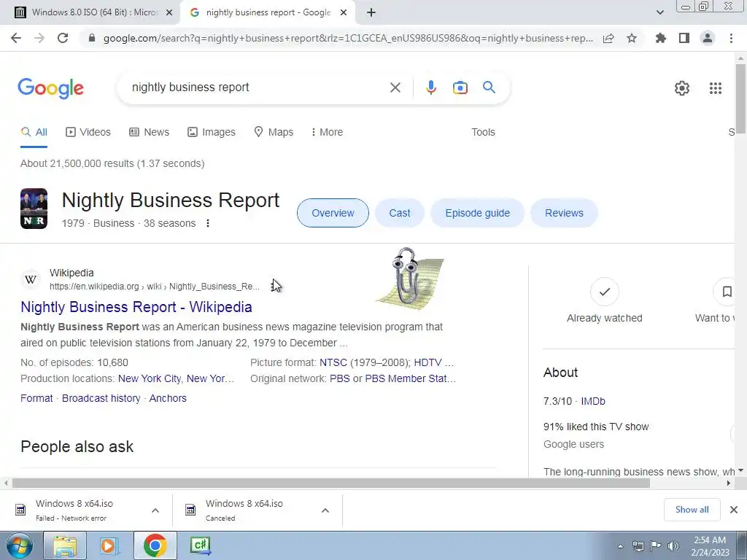Switch to the Windows 8.0 ISO tab
This screenshot has width=747, height=560.
point(94,12)
